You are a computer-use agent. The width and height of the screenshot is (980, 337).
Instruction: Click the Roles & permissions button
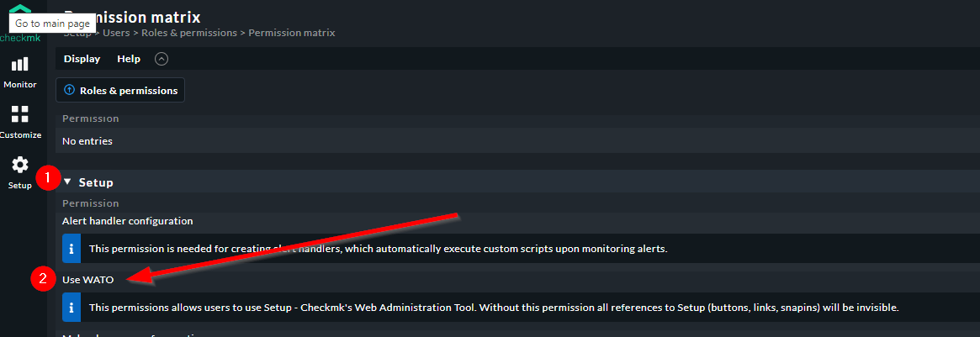pos(120,91)
